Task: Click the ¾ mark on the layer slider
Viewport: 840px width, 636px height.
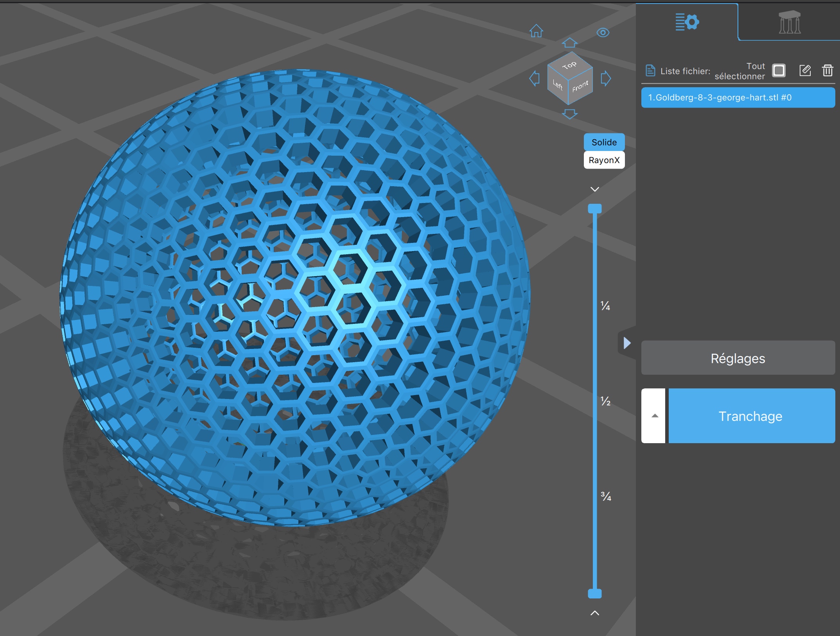Action: [606, 496]
